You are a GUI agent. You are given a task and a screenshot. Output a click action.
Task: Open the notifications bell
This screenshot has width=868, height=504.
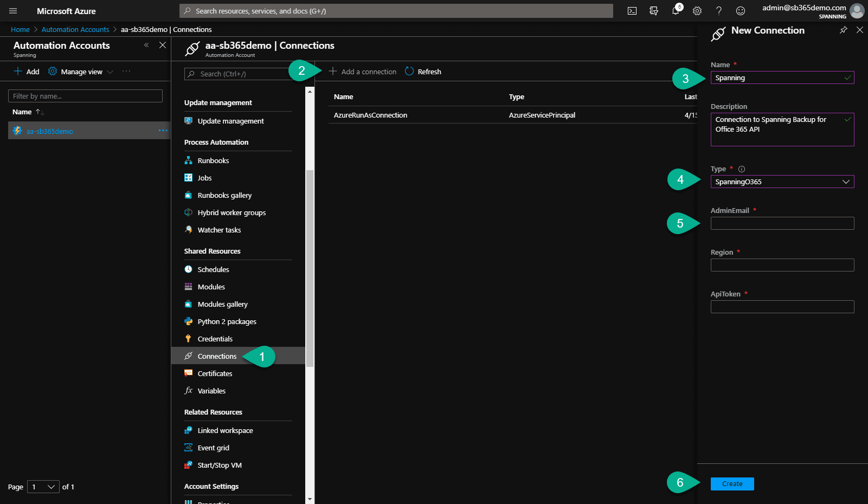(x=676, y=11)
